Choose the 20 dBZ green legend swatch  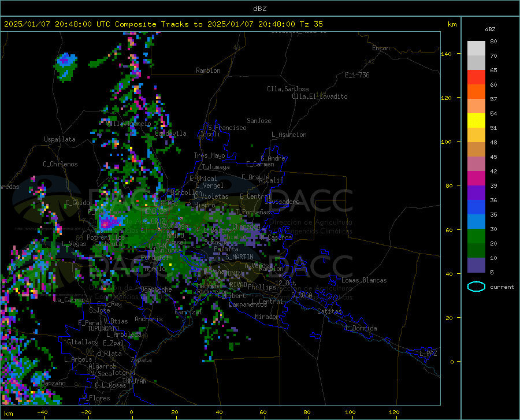point(476,251)
